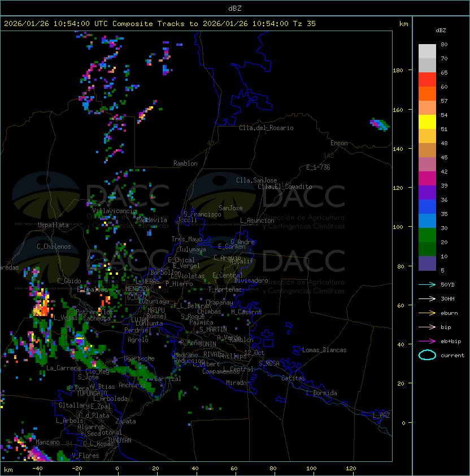
Task: Select the 39 dBZ purple color swatch
Action: pyautogui.click(x=427, y=192)
